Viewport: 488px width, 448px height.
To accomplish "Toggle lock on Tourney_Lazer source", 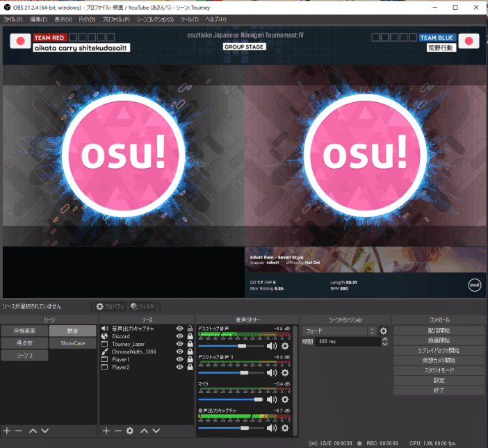I will tap(190, 344).
